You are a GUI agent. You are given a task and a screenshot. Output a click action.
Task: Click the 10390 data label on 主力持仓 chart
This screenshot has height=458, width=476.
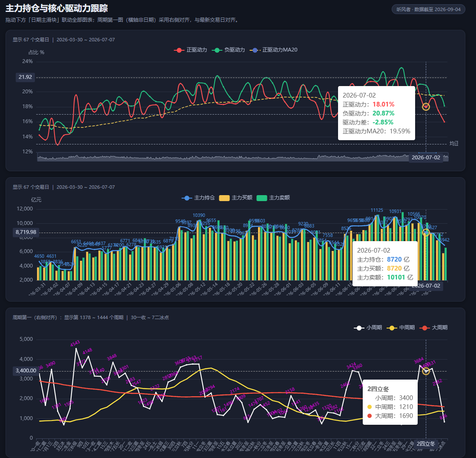point(199,215)
